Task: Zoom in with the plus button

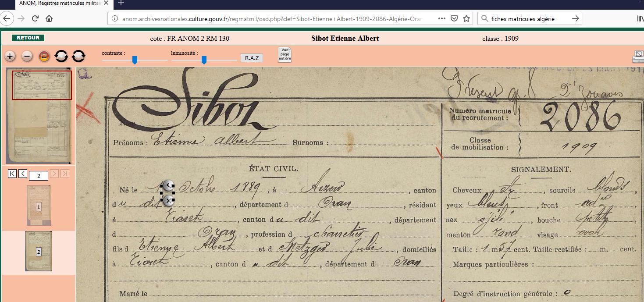Action: tap(10, 56)
